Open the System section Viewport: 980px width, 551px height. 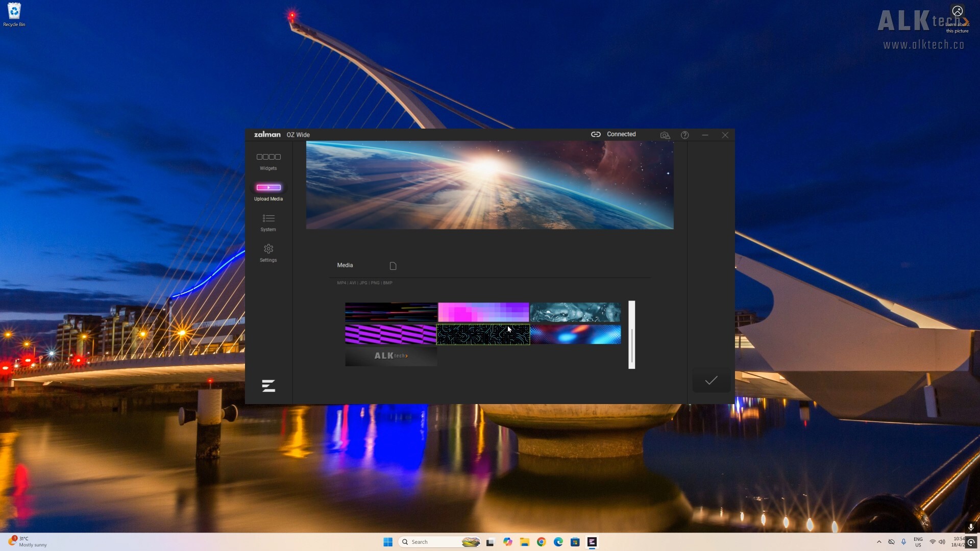(x=268, y=223)
